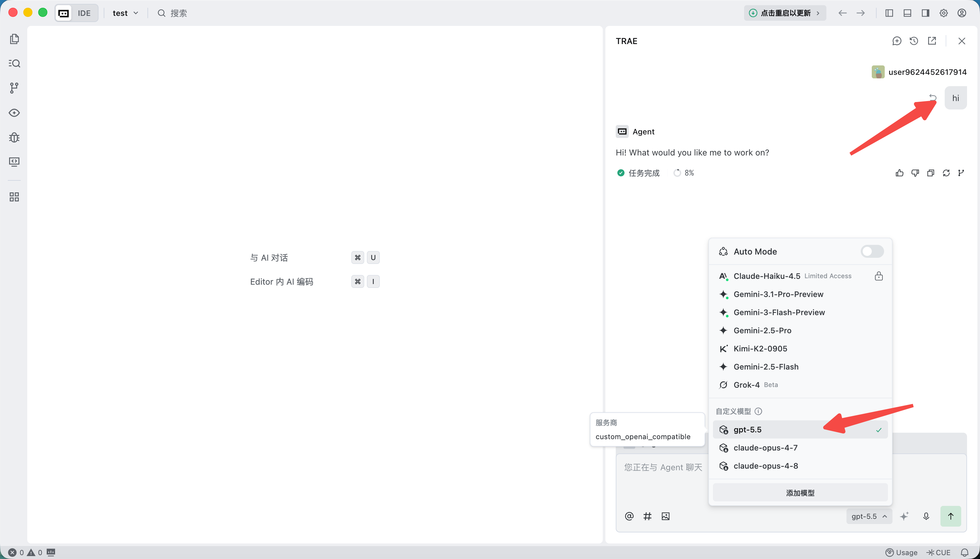Select the custom gpt-5.5 model
980x559 pixels.
[800, 430]
